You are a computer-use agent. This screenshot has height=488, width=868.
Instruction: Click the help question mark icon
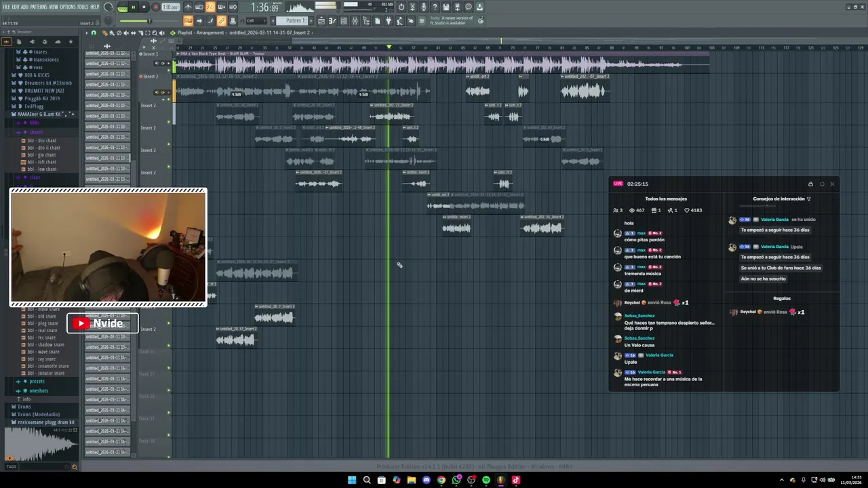[x=435, y=7]
